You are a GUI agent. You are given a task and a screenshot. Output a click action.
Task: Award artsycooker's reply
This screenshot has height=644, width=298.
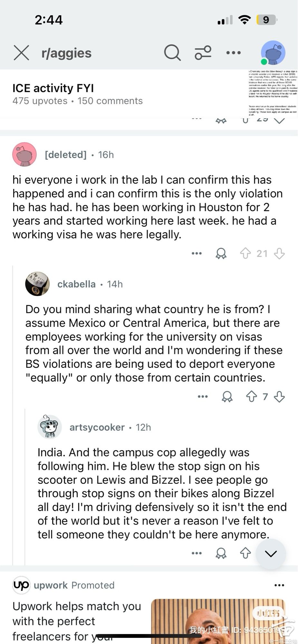tap(221, 553)
